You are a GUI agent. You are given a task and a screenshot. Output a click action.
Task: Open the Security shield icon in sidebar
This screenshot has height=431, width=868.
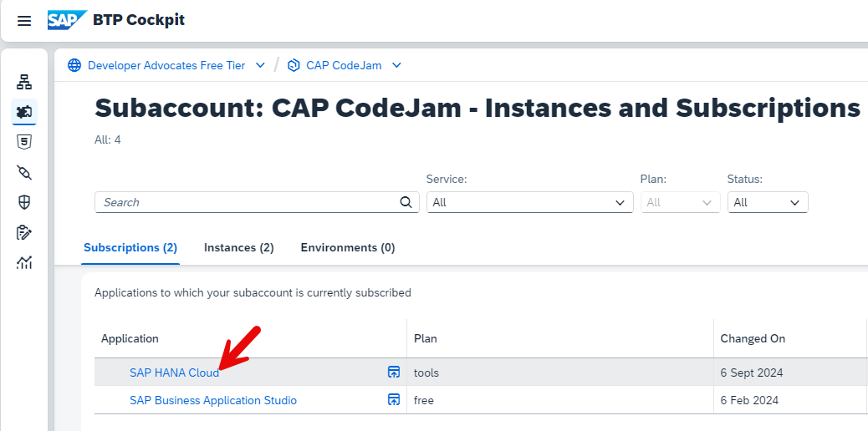(23, 202)
